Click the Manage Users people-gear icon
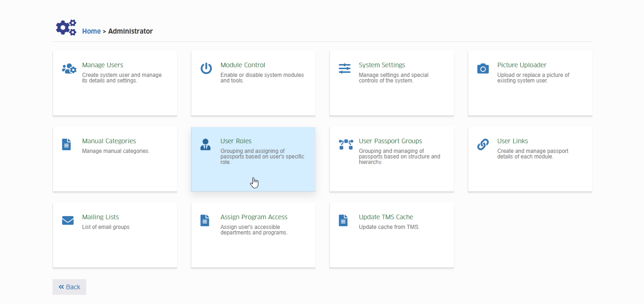This screenshot has width=644, height=304. click(69, 69)
